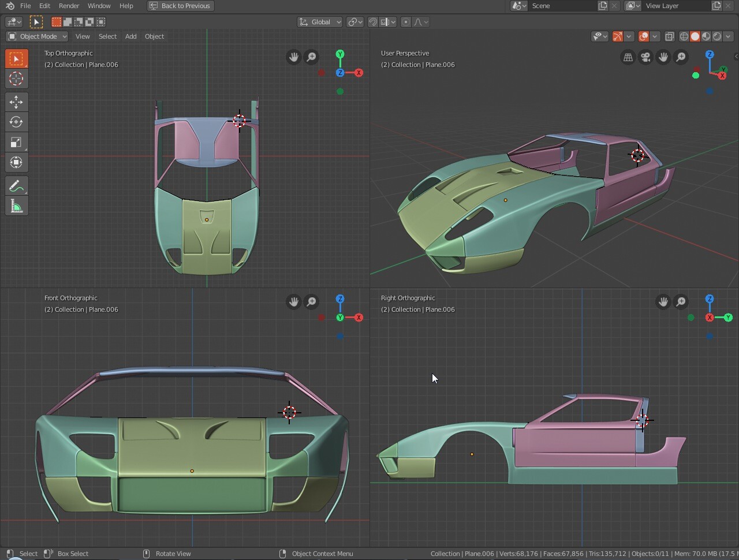The height and width of the screenshot is (560, 739).
Task: Open the Render menu
Action: click(69, 6)
